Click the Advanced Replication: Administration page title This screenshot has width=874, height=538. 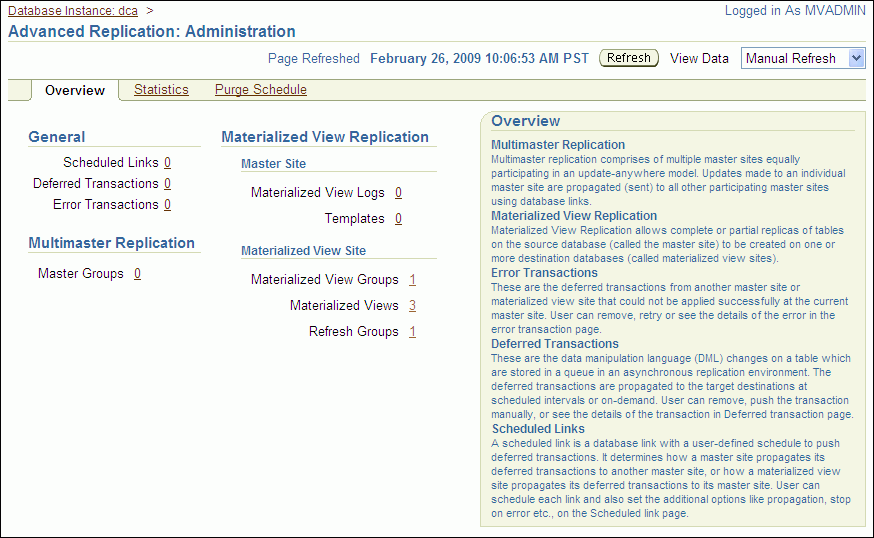coord(152,32)
